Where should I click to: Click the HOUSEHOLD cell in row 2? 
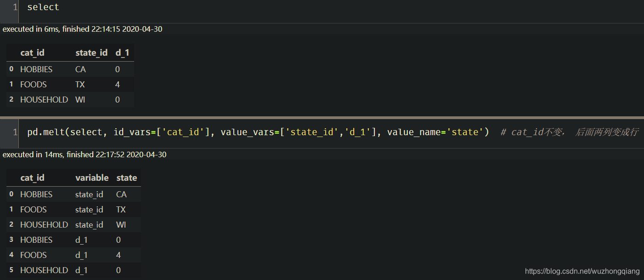click(44, 99)
